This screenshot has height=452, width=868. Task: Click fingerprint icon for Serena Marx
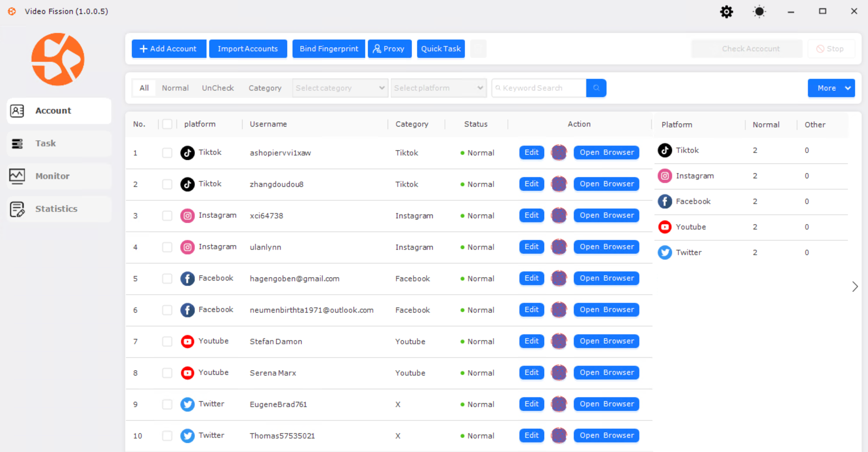point(559,373)
